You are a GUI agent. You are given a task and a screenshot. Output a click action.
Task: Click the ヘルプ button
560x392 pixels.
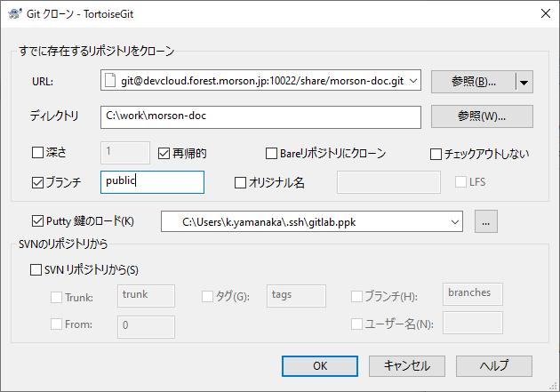[x=493, y=365]
